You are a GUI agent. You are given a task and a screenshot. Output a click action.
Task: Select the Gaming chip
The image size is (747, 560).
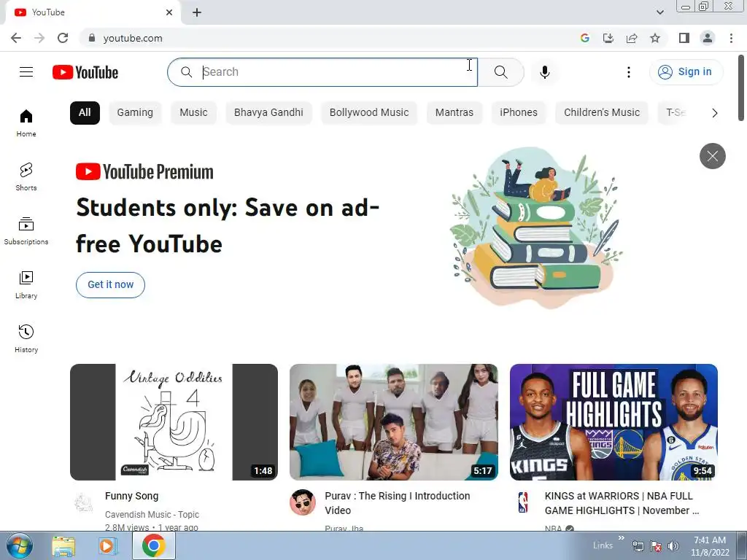pos(135,113)
